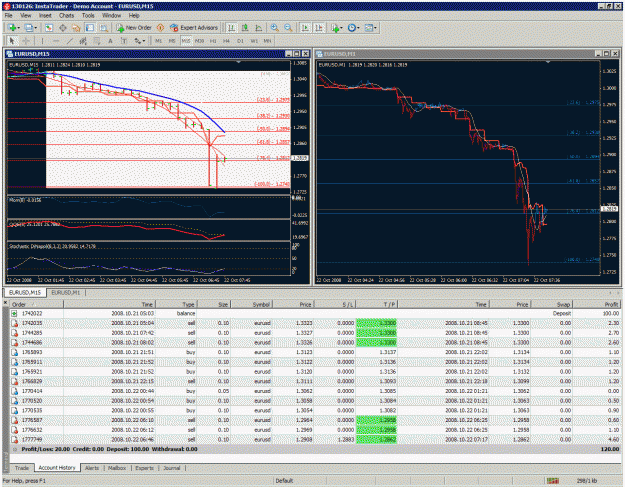The height and width of the screenshot is (487, 625).
Task: Open the Indicators list dropdown
Action: (x=336, y=27)
